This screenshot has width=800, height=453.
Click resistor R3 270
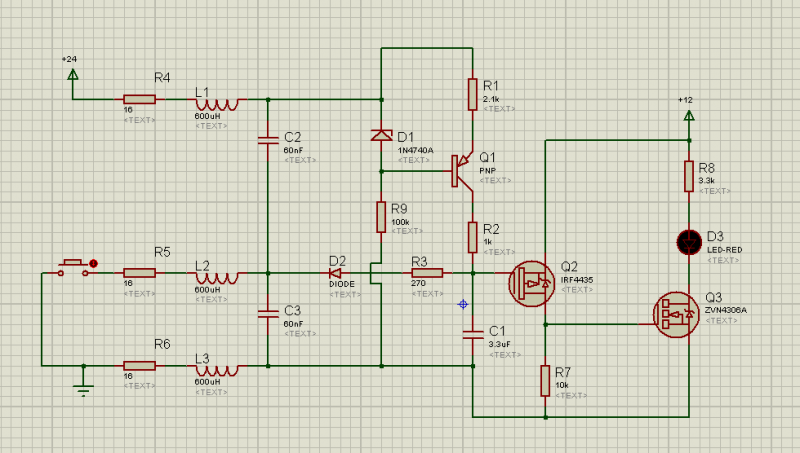tap(427, 272)
